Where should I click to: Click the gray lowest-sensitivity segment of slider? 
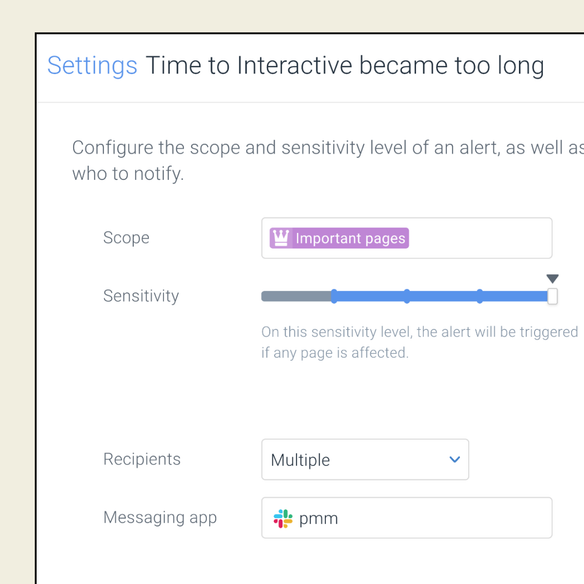(x=296, y=296)
